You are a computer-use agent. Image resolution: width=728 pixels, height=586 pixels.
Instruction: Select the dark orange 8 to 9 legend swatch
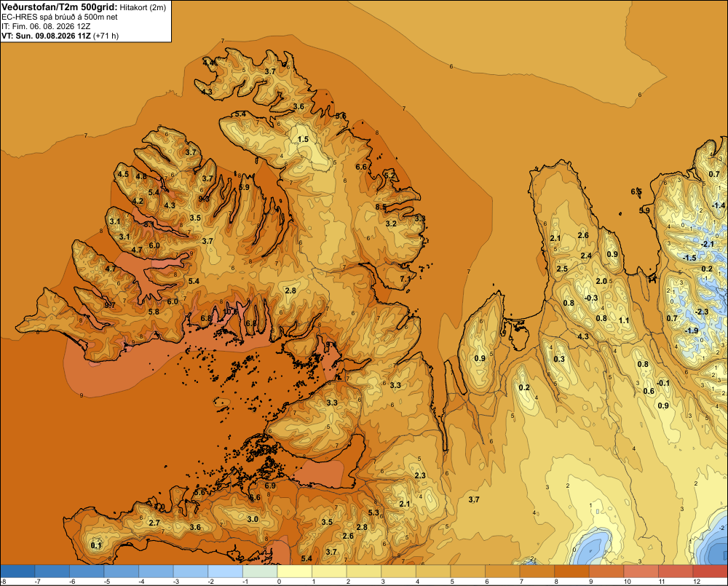(571, 571)
